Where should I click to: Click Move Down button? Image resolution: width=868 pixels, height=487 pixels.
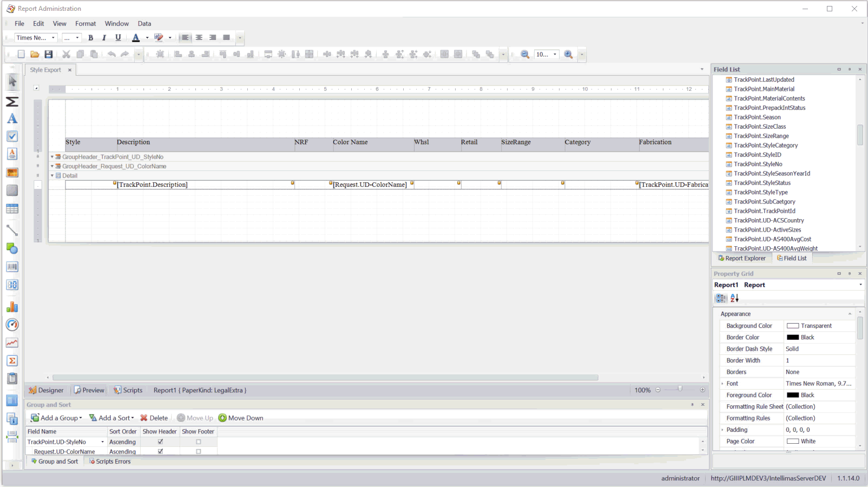click(x=241, y=418)
